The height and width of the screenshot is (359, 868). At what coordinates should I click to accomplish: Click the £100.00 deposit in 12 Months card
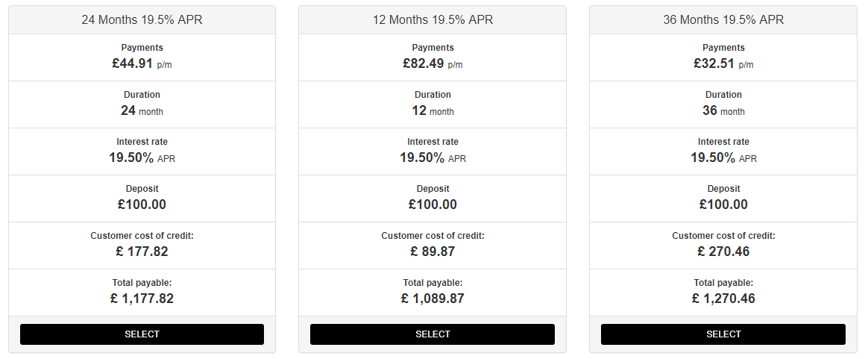pos(433,205)
